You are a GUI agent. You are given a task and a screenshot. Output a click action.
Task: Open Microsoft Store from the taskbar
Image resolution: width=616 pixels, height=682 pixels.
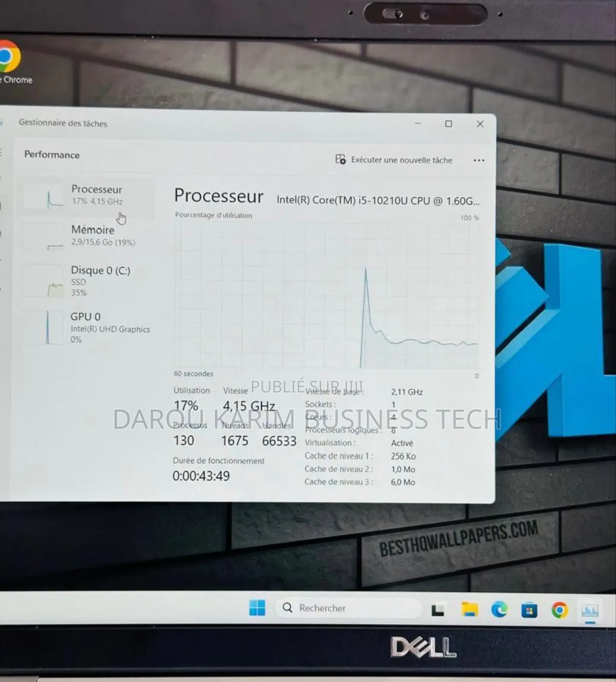point(529,610)
